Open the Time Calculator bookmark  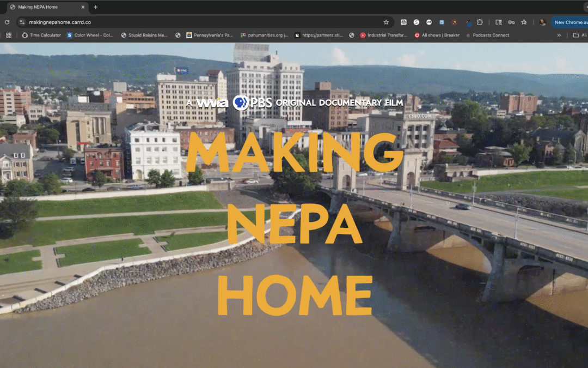click(41, 35)
